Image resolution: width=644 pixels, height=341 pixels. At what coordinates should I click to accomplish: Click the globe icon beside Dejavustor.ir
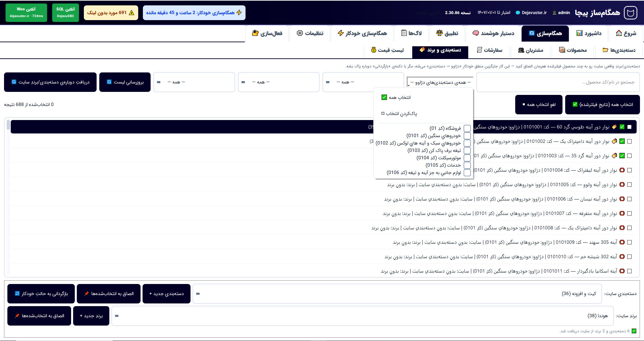click(518, 13)
